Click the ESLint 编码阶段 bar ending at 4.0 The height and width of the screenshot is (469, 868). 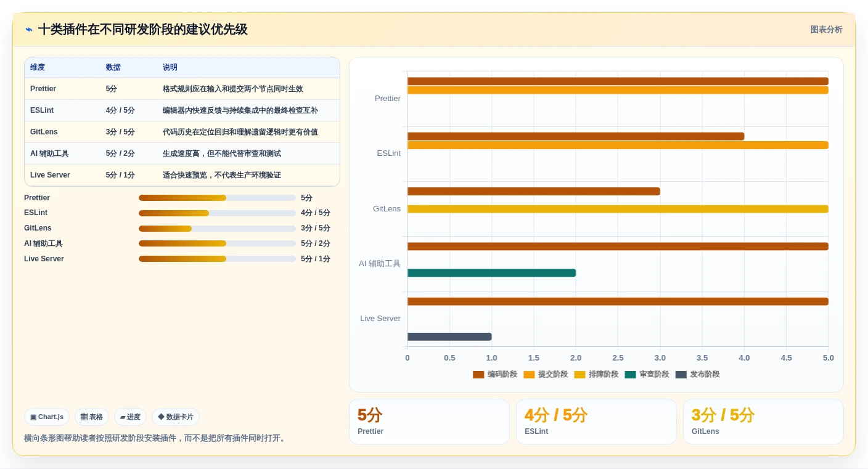pyautogui.click(x=576, y=136)
